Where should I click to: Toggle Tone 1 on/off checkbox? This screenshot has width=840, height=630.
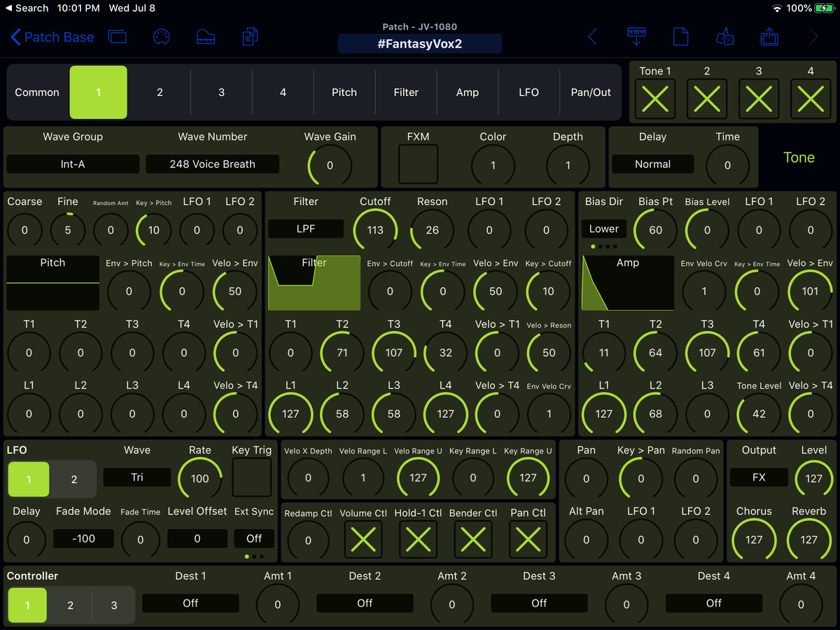[x=655, y=99]
